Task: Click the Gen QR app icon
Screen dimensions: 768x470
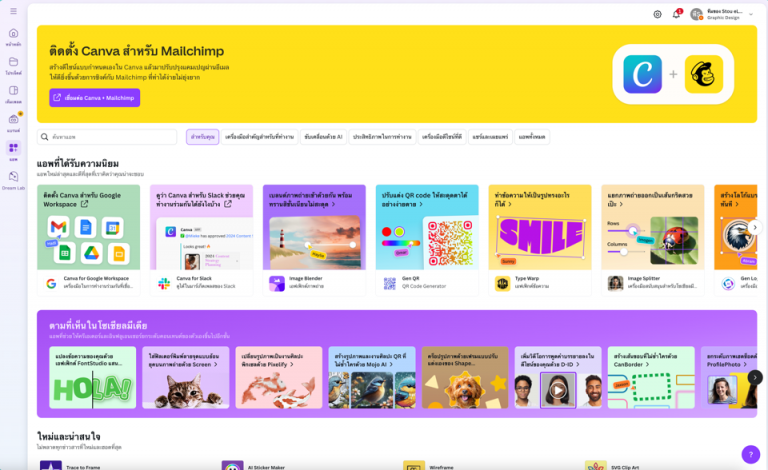Action: pos(390,283)
